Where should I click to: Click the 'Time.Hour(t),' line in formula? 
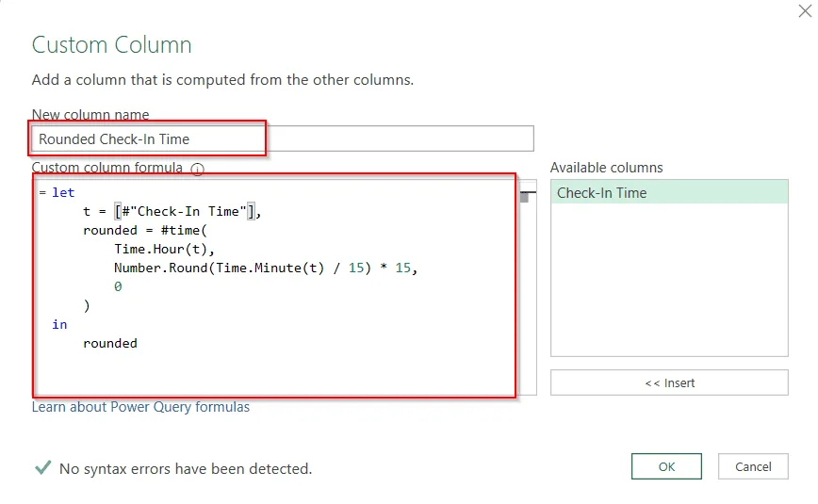pyautogui.click(x=164, y=249)
